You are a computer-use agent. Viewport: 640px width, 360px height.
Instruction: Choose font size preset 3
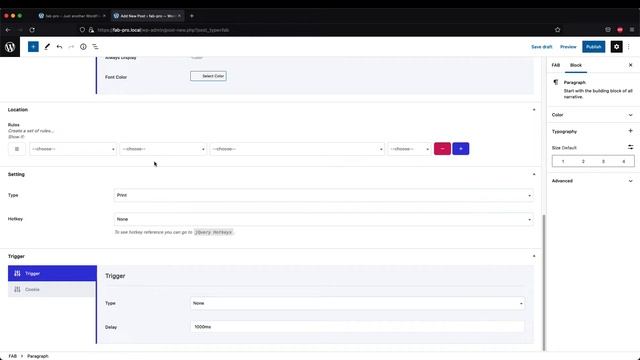603,162
